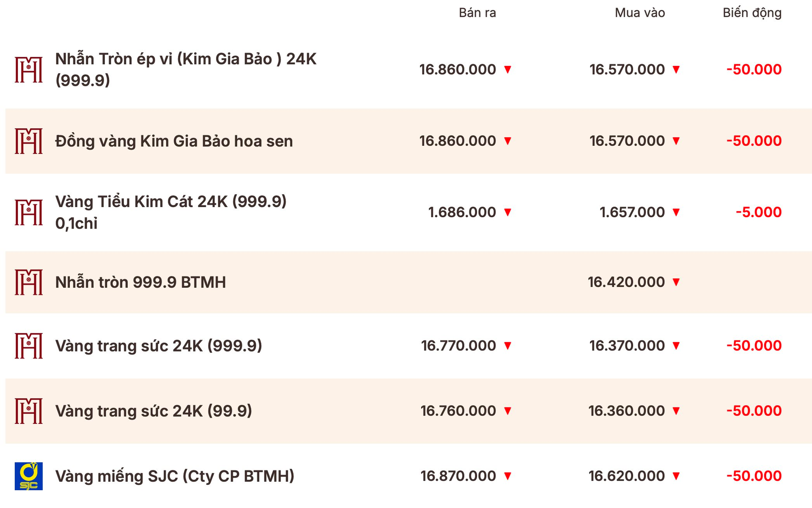Click the logo beside Đồng vàng Kim Gia Bảo
This screenshot has height=508, width=812.
[x=29, y=141]
